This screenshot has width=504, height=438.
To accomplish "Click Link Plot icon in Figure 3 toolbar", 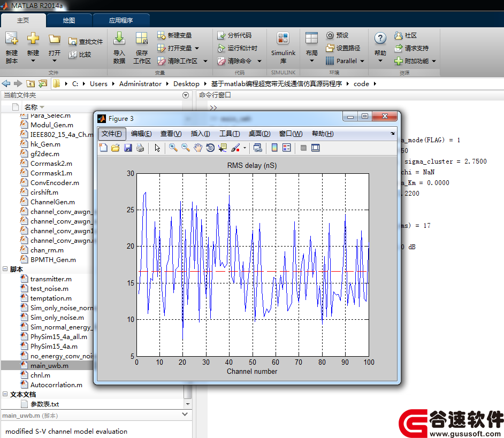I will click(258, 148).
